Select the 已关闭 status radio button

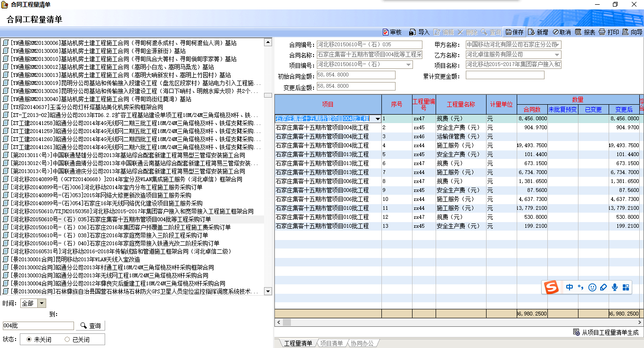click(x=67, y=340)
